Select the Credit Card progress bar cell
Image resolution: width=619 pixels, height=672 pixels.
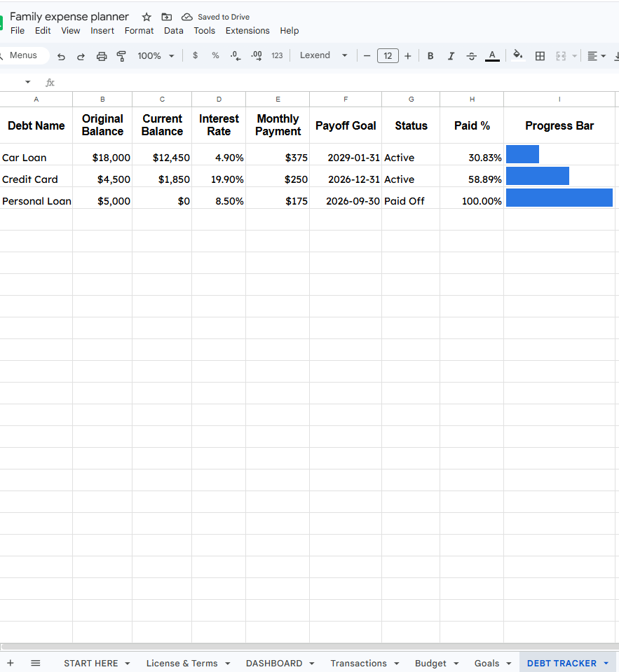tap(559, 177)
